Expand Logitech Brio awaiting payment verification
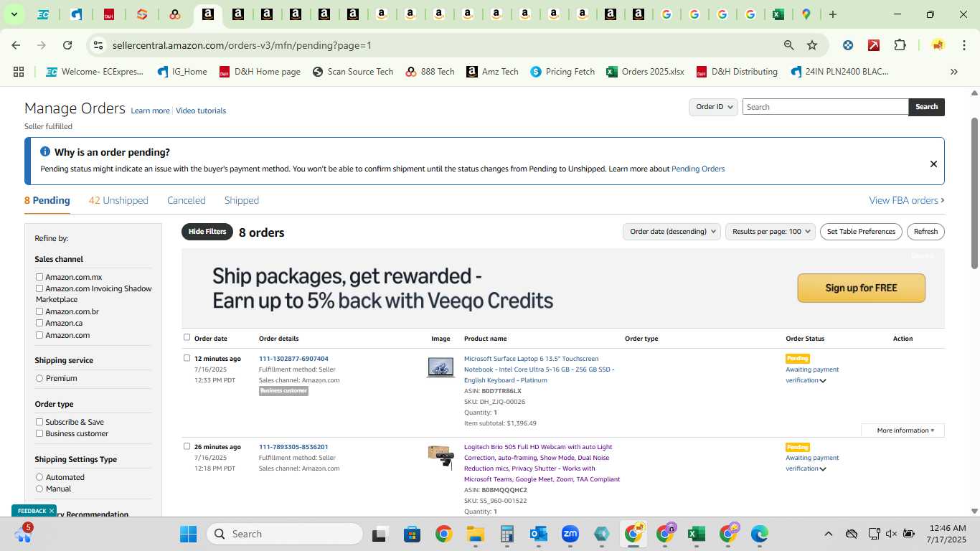This screenshot has height=551, width=980. pos(823,469)
